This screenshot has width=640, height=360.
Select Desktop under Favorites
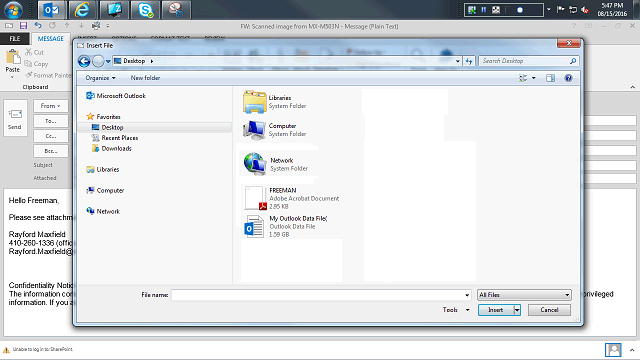pos(108,127)
